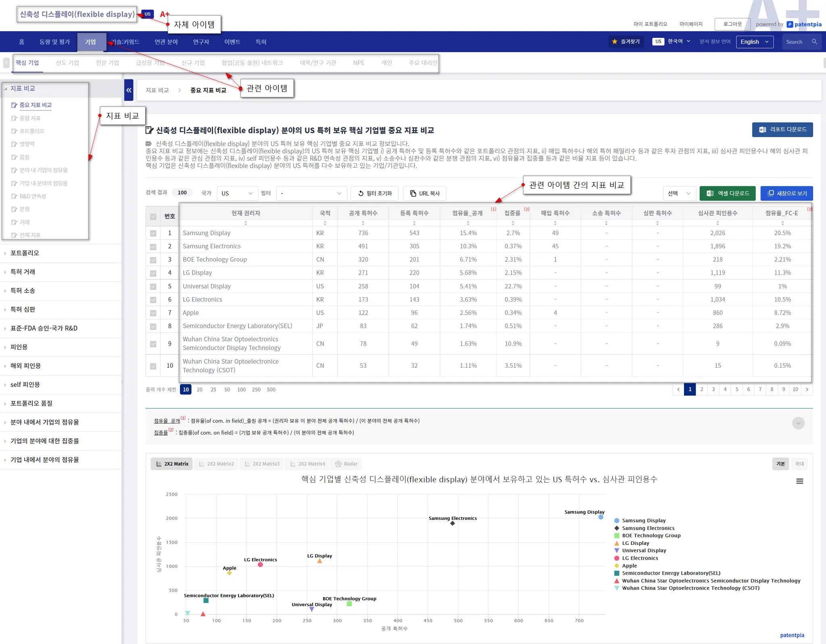Screen dimensions: 826x644
Task: Toggle the select-all header checkbox
Action: tap(153, 217)
